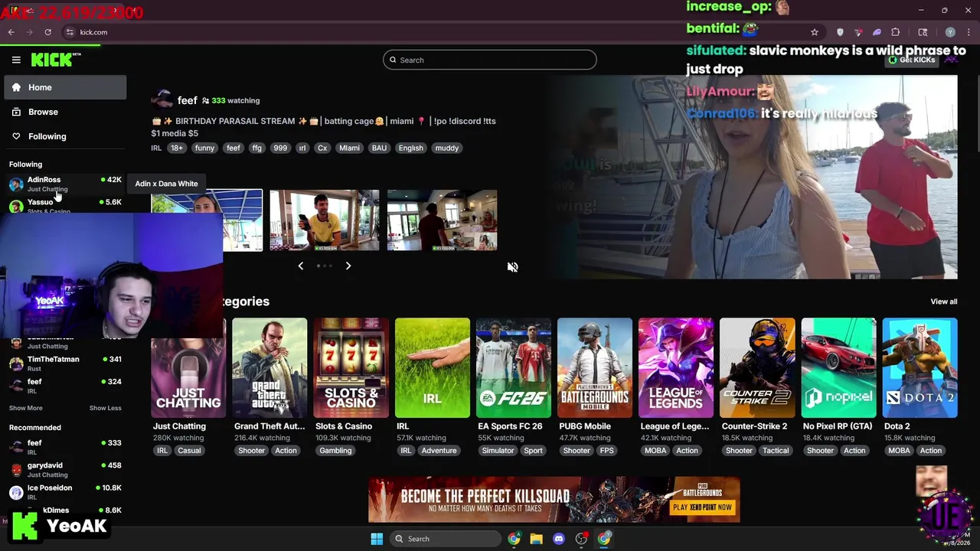Open the No Pixel RP (GTA) category
This screenshot has height=551, width=980.
tap(838, 368)
